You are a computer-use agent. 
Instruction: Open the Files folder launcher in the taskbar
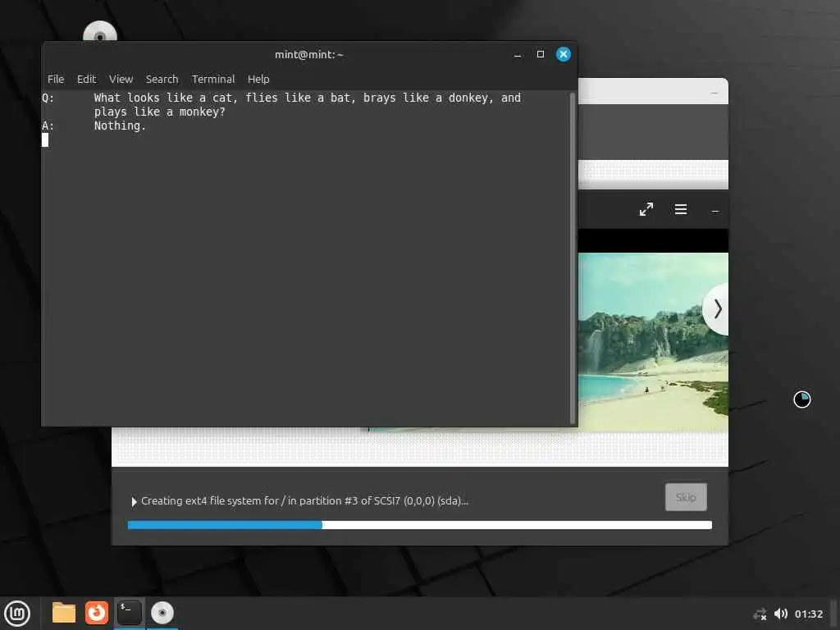[64, 613]
